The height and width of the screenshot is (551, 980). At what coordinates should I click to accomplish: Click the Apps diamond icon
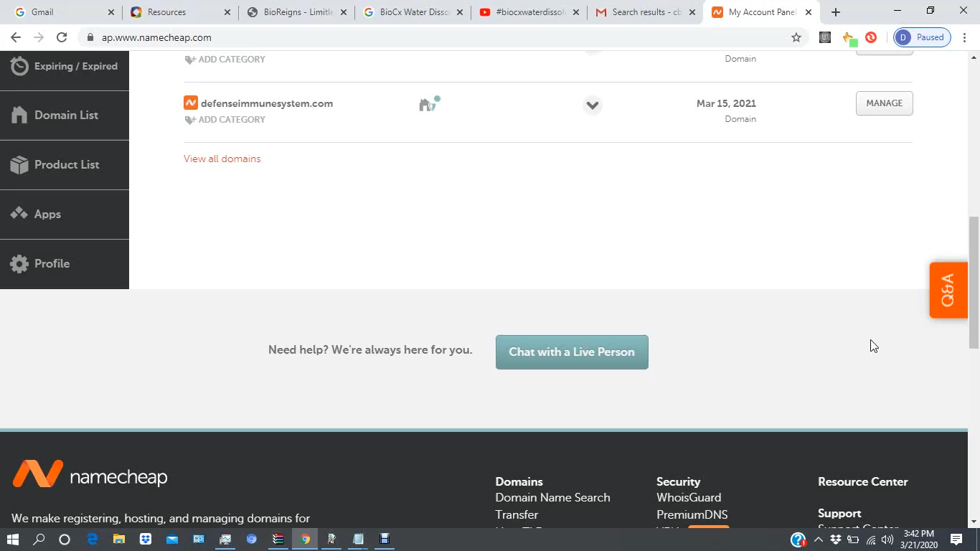19,214
